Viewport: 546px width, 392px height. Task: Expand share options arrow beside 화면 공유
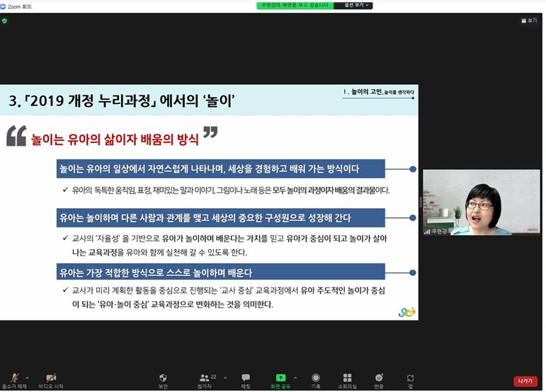(295, 377)
